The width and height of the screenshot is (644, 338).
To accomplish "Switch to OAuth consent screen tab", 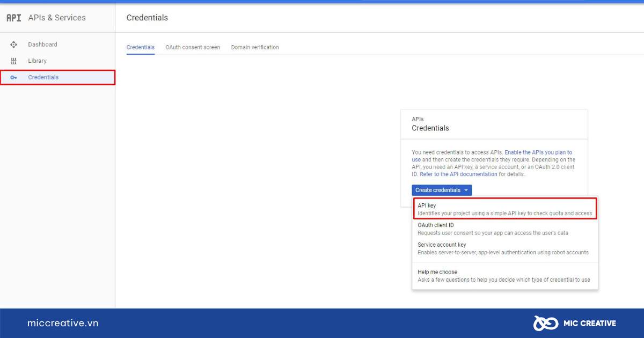I will click(x=193, y=47).
